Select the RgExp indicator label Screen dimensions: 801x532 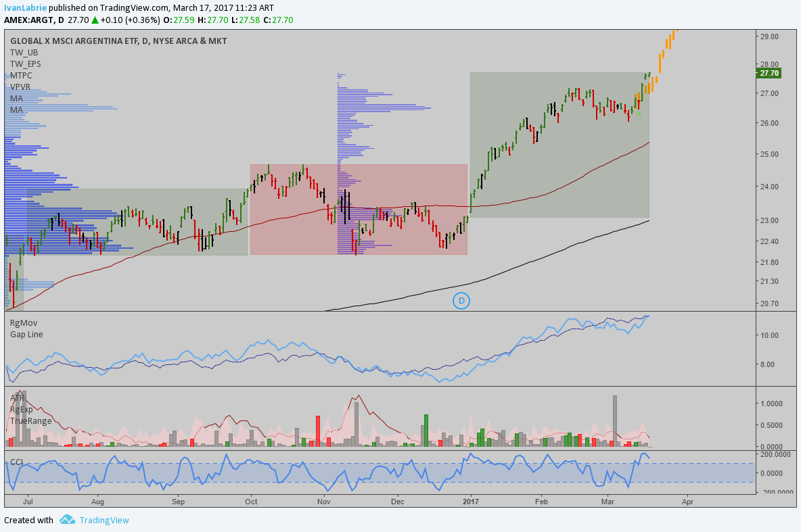coord(22,410)
